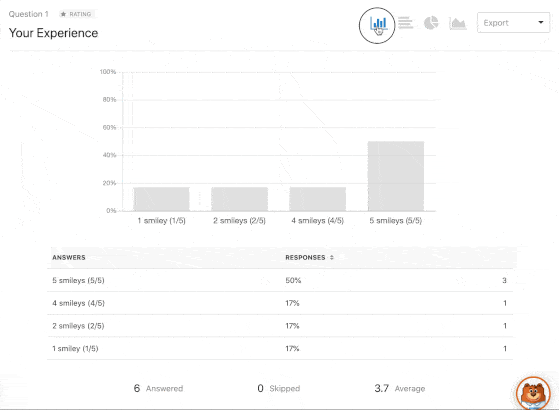The width and height of the screenshot is (559, 410).
Task: Select the 4 smileys (4/5) table row
Action: [x=280, y=303]
